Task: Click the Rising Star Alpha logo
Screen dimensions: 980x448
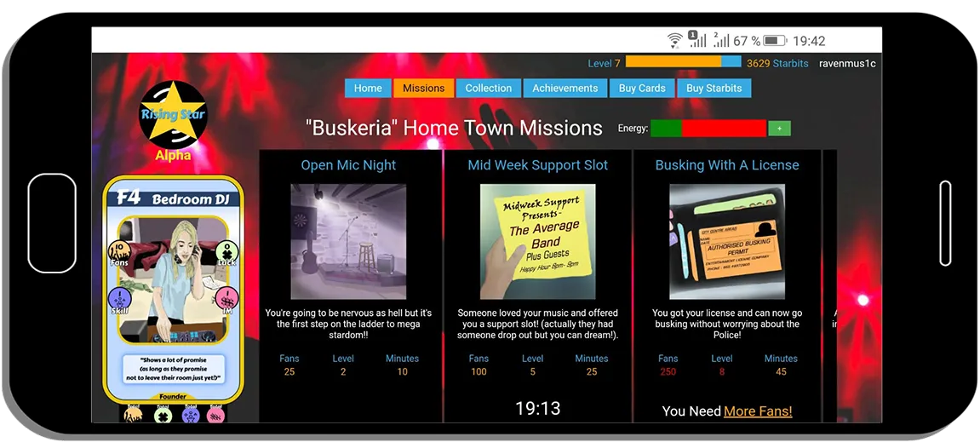Action: 173,121
